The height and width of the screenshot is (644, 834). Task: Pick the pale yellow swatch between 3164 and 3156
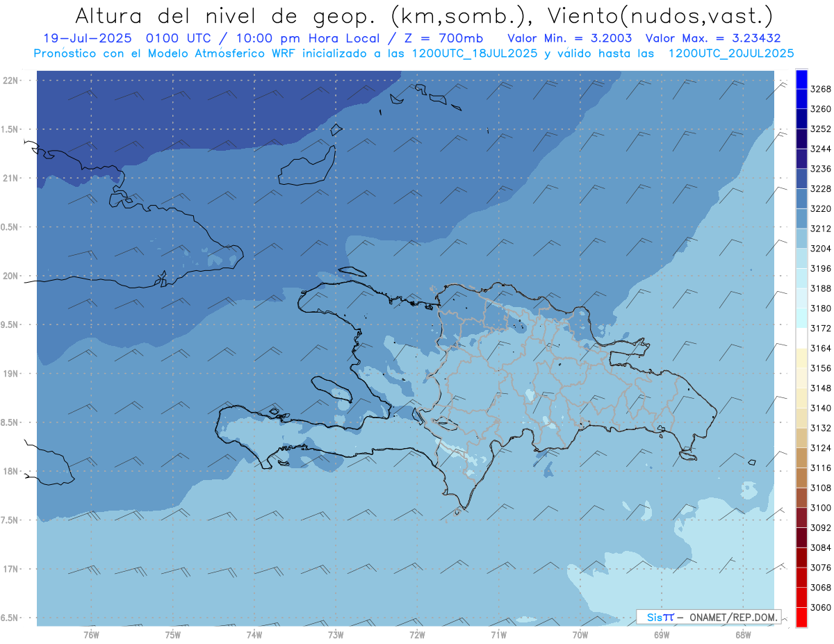coord(801,358)
